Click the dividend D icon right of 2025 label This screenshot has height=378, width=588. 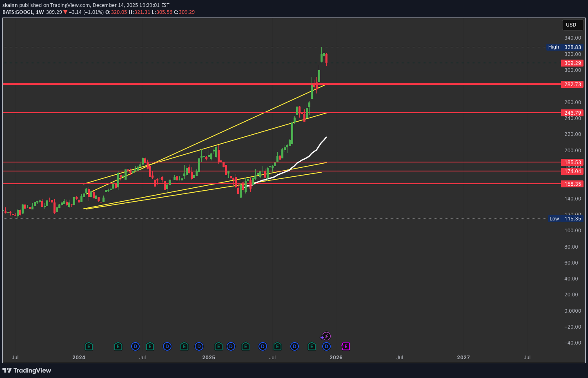pos(231,347)
